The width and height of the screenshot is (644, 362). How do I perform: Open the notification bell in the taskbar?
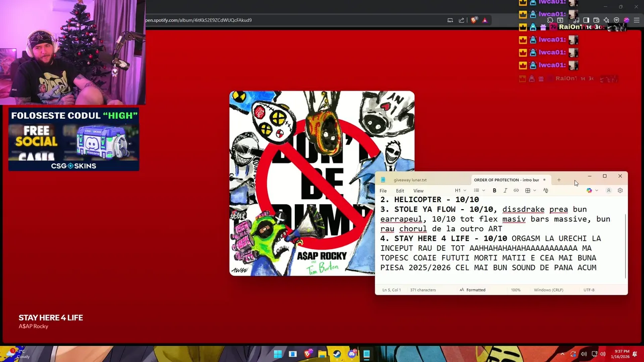pos(635,354)
